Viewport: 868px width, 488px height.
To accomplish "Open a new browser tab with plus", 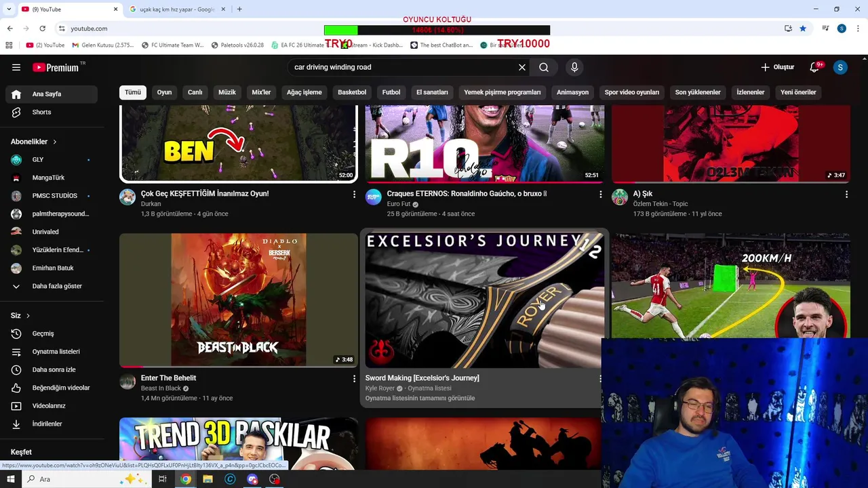I will 239,9.
